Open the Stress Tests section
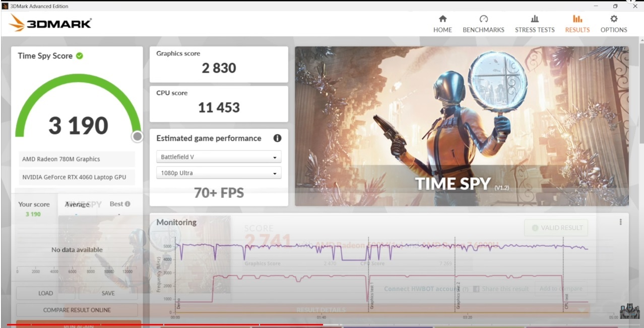644x328 pixels. coord(535,24)
